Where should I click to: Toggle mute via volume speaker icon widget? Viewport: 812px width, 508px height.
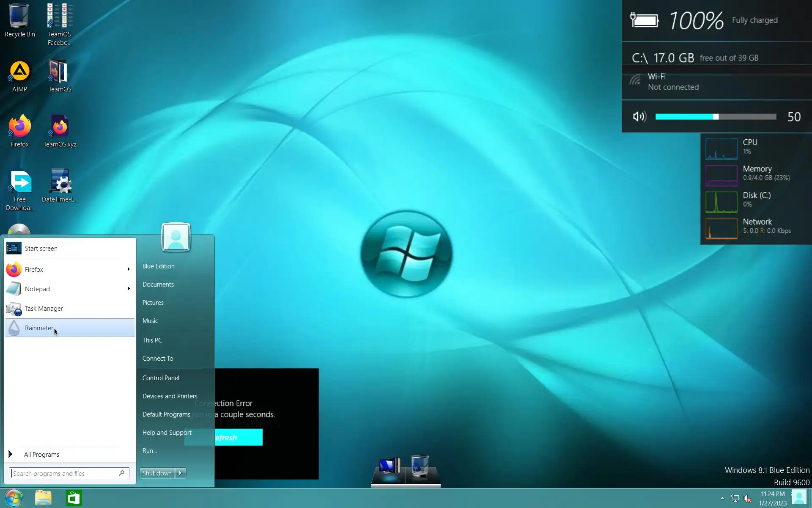tap(639, 116)
